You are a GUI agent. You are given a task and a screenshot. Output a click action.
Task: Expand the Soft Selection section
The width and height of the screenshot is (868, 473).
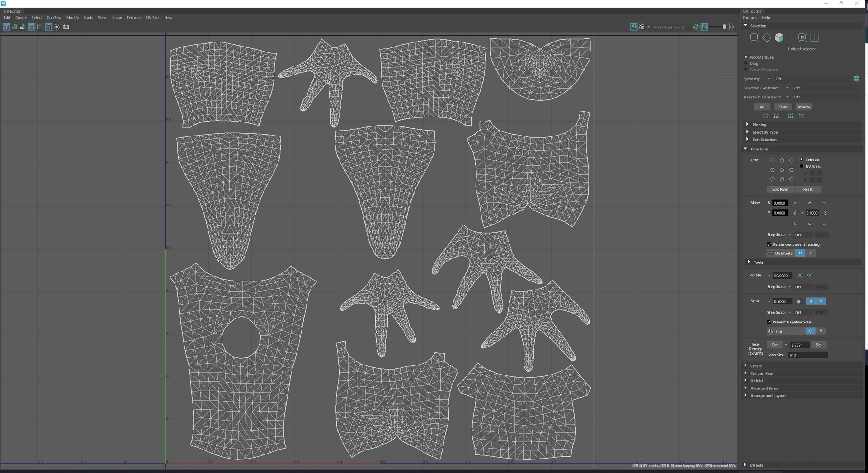803,140
